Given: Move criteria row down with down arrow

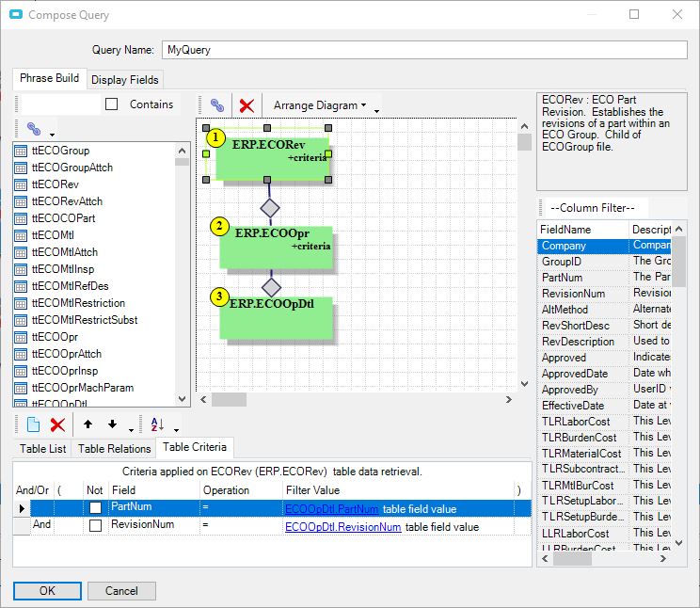Looking at the screenshot, I should tap(112, 424).
